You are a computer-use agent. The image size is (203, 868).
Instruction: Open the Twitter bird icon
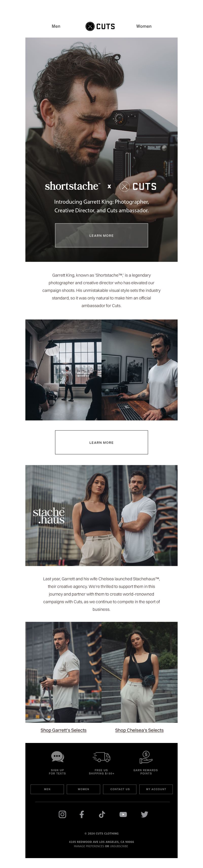tap(144, 814)
